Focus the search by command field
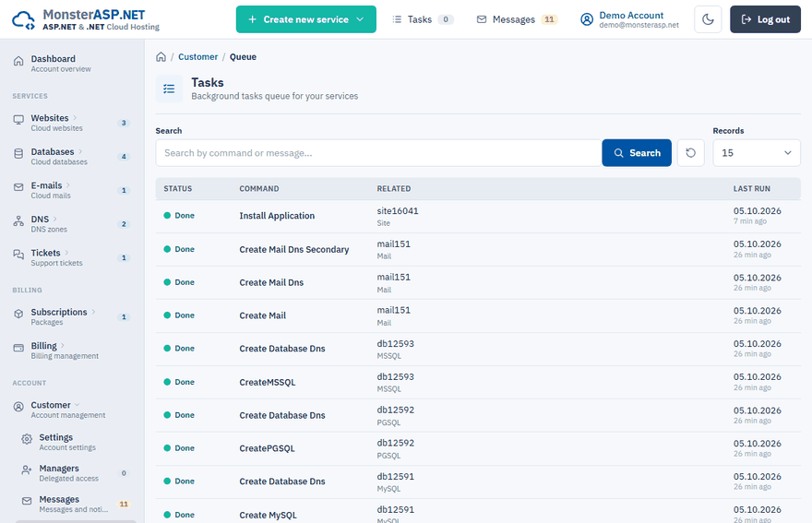 point(378,153)
